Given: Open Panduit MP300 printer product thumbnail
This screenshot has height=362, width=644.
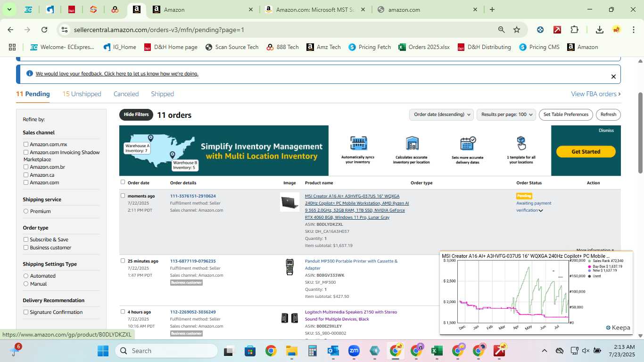Looking at the screenshot, I should (289, 267).
